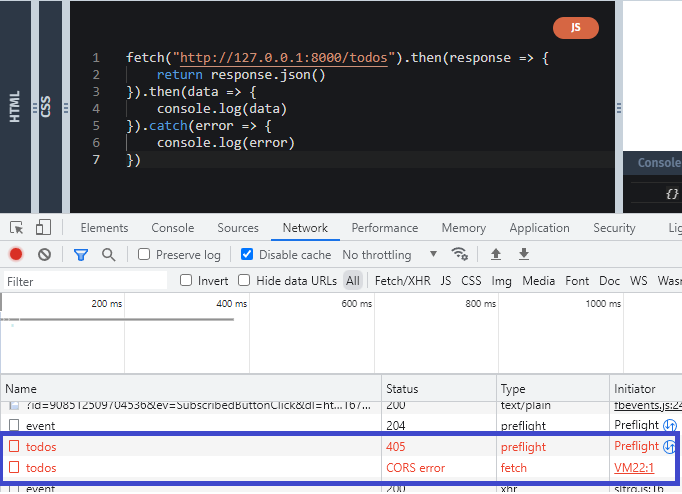The width and height of the screenshot is (682, 494).
Task: Enable Preserve log checkbox
Action: pyautogui.click(x=144, y=254)
